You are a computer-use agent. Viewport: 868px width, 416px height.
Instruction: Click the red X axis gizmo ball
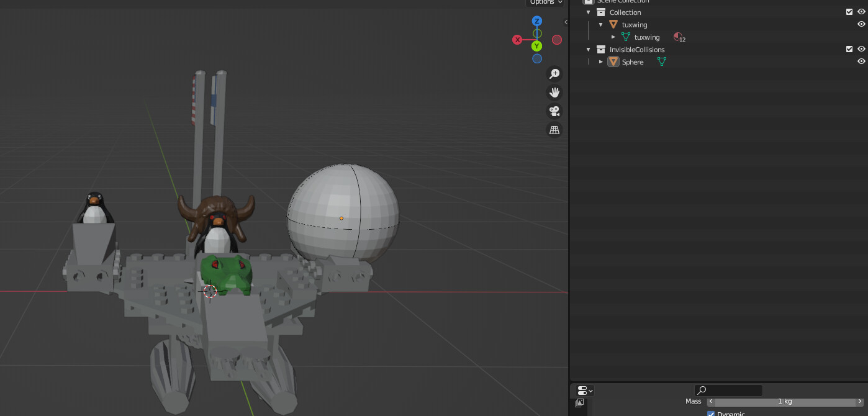(517, 40)
